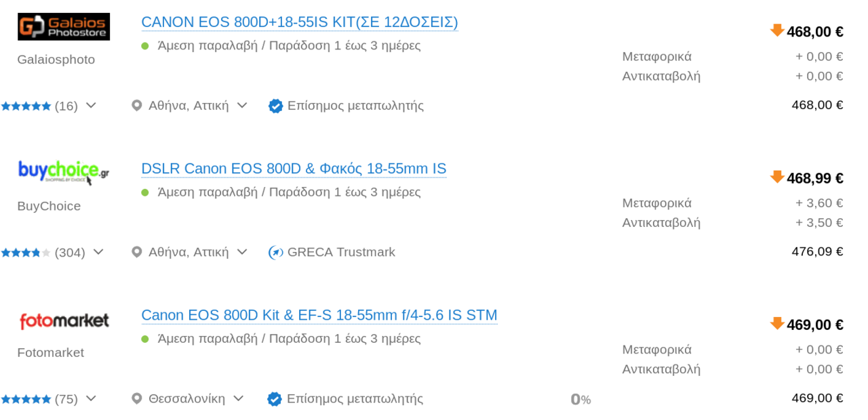
Task: Open DSLR Canon EOS 800D & Φακός link
Action: (x=294, y=169)
